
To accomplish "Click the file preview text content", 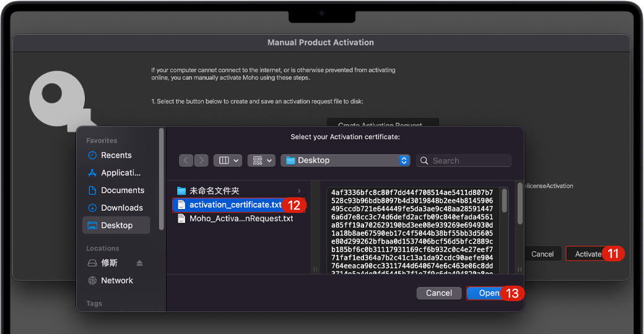I will pyautogui.click(x=412, y=232).
